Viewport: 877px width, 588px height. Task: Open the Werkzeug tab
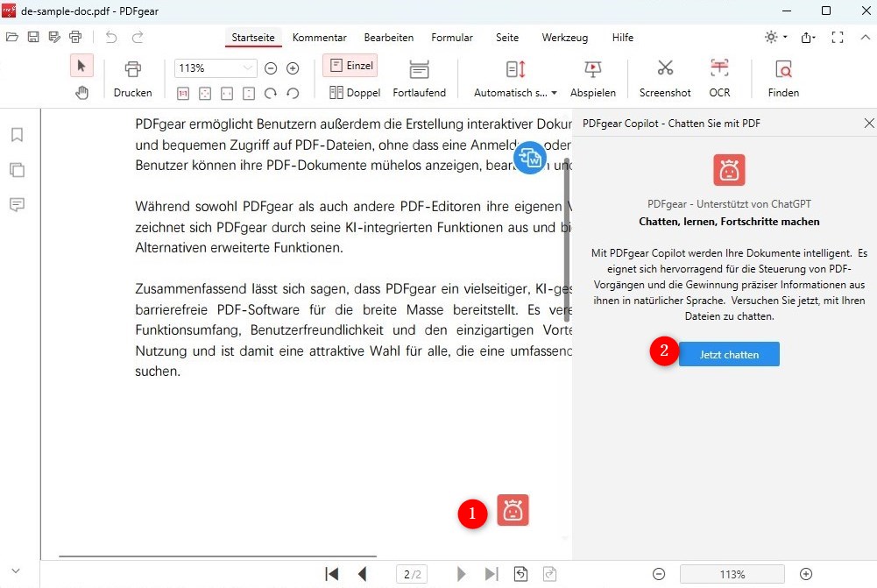(565, 38)
